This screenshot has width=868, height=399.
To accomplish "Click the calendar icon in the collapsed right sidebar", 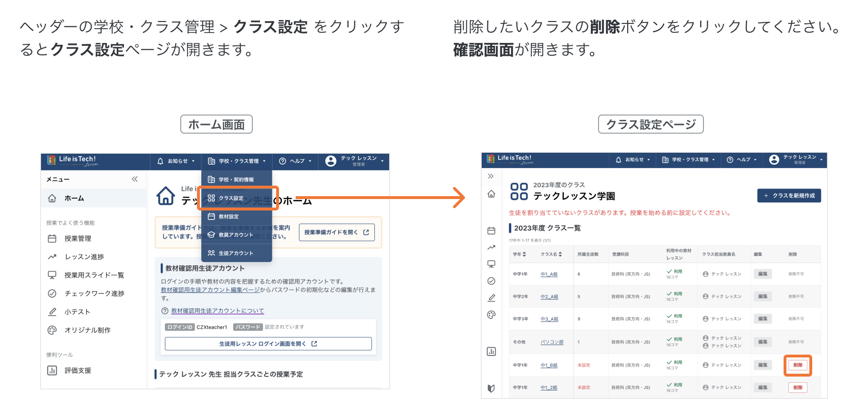I will pyautogui.click(x=491, y=231).
